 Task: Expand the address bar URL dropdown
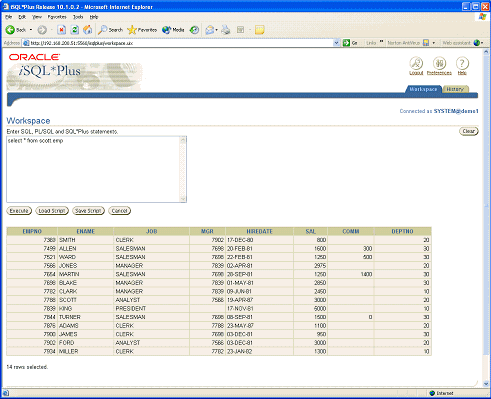coord(336,43)
